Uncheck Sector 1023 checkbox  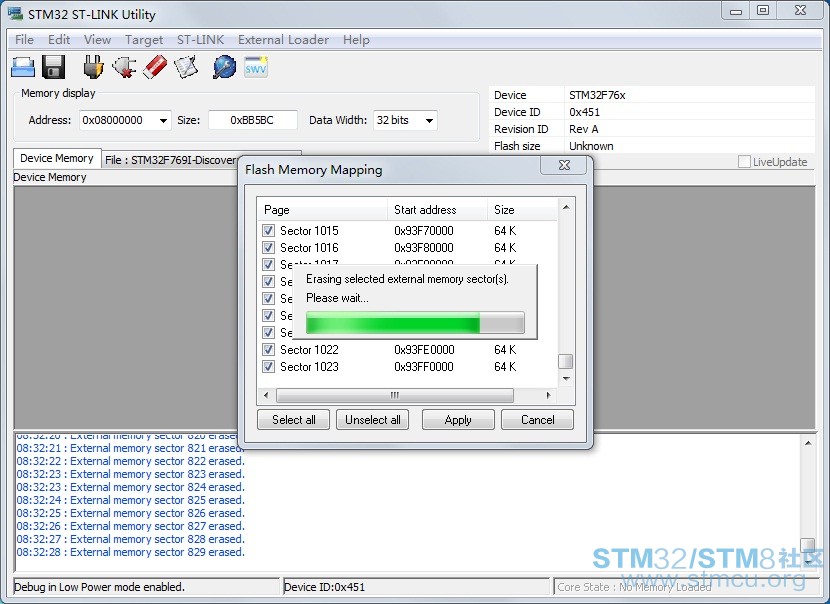point(268,366)
